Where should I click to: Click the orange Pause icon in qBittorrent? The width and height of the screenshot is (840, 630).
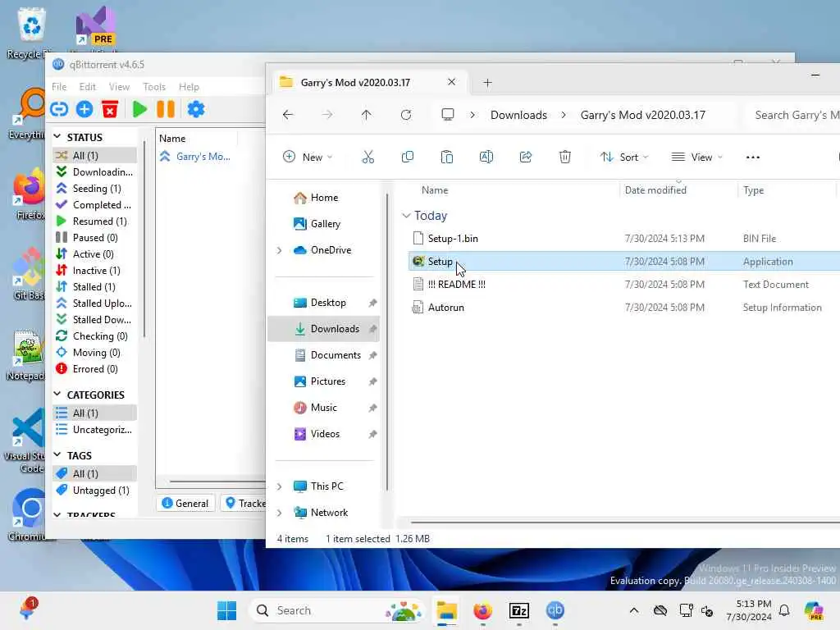click(166, 109)
